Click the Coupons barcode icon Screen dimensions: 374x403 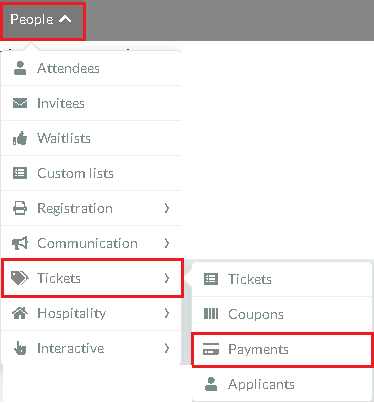click(x=211, y=314)
